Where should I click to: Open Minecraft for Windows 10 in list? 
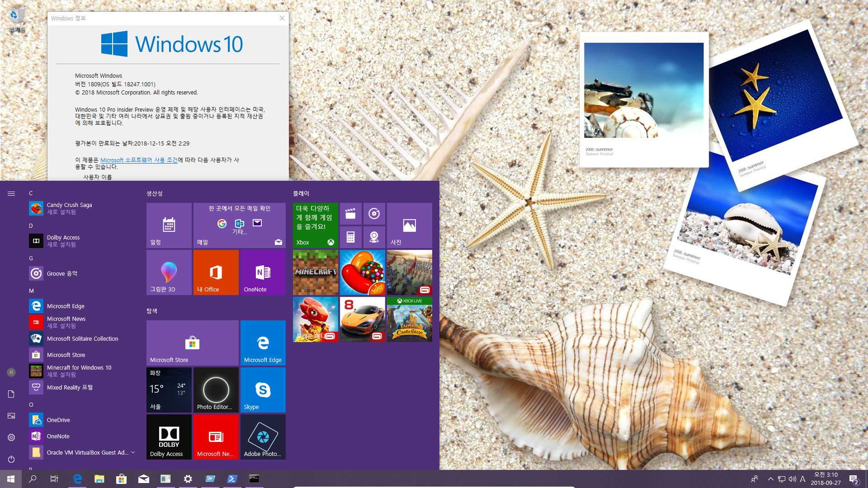pyautogui.click(x=82, y=371)
